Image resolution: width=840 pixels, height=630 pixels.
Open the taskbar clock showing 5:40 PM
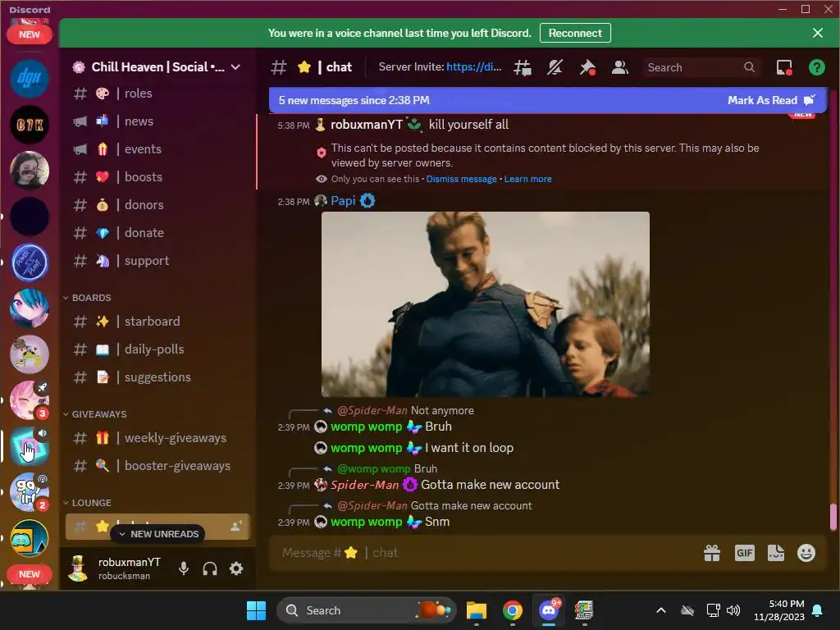pyautogui.click(x=779, y=610)
